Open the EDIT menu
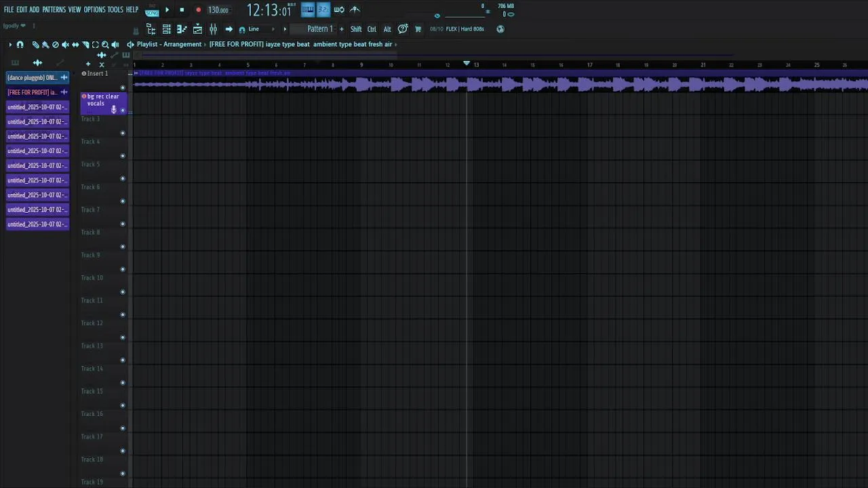 click(x=22, y=9)
